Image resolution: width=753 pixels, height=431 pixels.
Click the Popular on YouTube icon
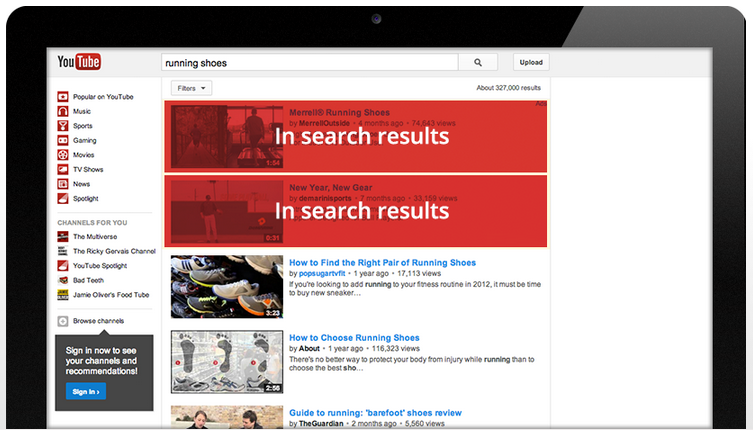pos(63,97)
